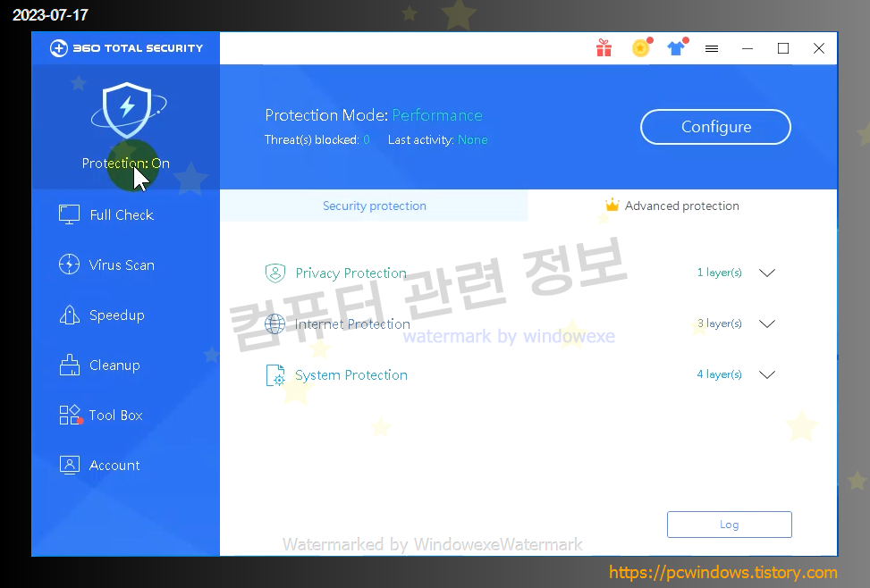Image resolution: width=870 pixels, height=588 pixels.
Task: Click the Full Check monitor icon
Action: pos(70,214)
